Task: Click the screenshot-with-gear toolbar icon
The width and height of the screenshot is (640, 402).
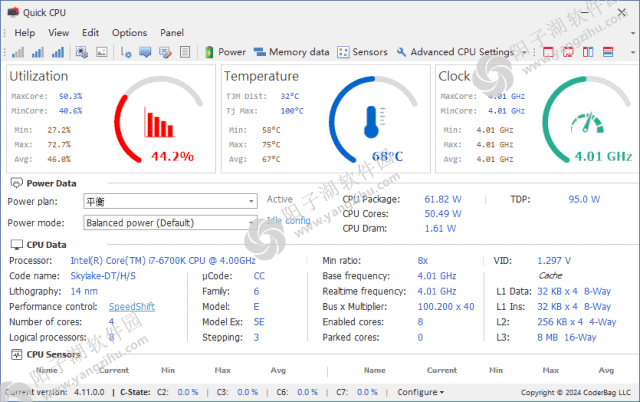Action: point(82,52)
